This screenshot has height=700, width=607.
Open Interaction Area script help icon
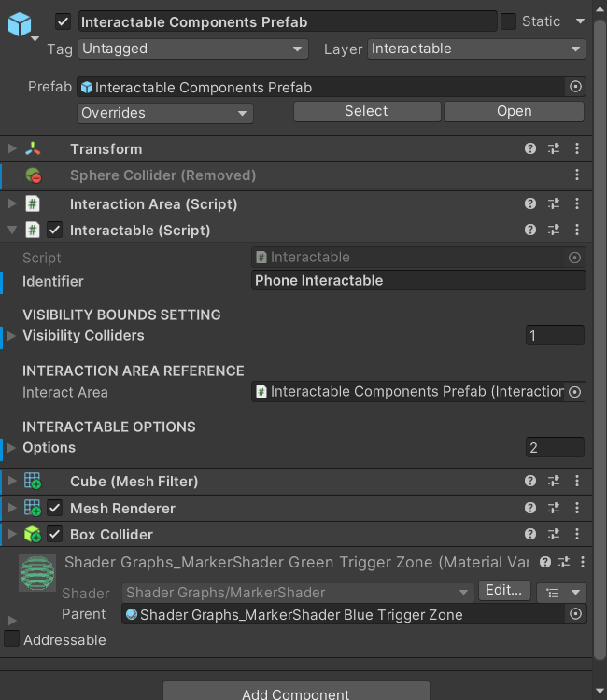(x=530, y=204)
